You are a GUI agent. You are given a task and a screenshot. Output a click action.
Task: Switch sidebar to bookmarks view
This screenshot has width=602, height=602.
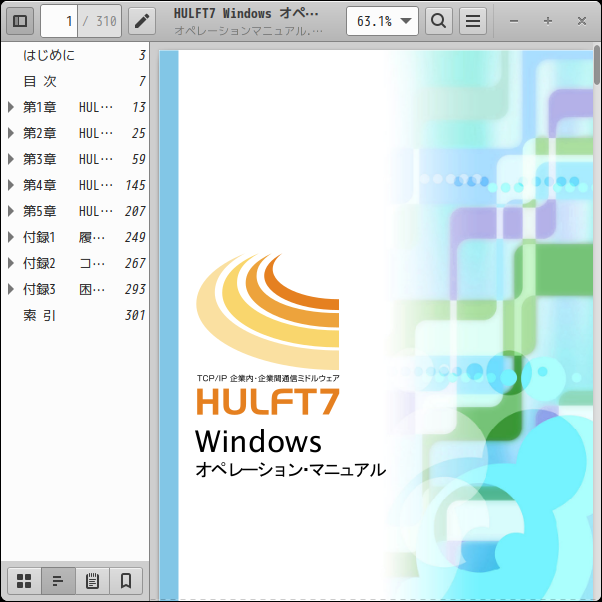coord(126,580)
